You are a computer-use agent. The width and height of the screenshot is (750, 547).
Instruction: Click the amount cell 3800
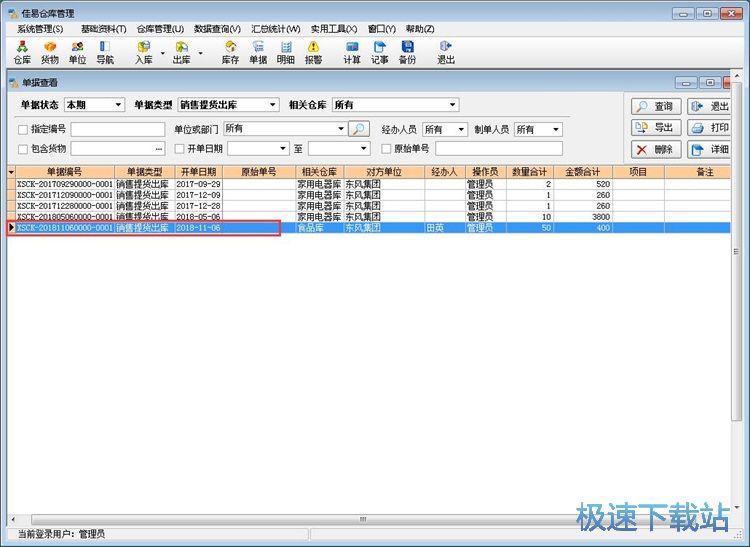coord(583,217)
